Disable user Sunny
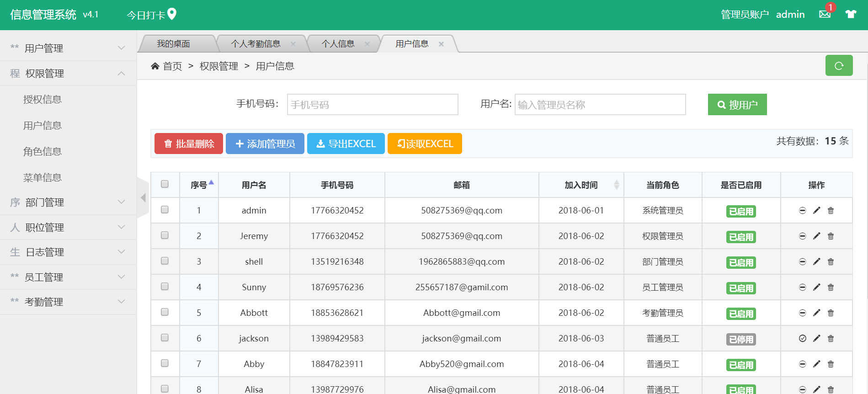This screenshot has width=868, height=394. [x=802, y=287]
